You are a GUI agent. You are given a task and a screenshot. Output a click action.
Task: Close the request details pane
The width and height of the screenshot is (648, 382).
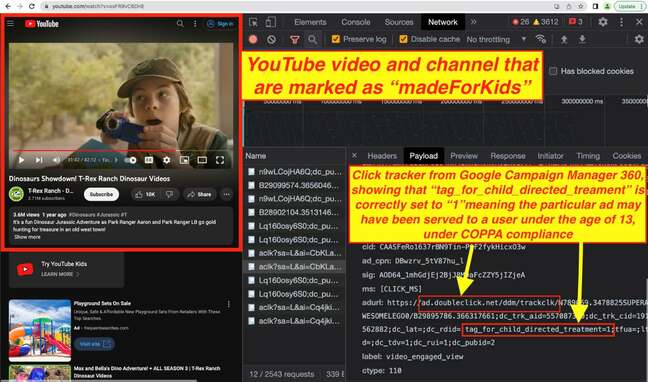(x=355, y=156)
